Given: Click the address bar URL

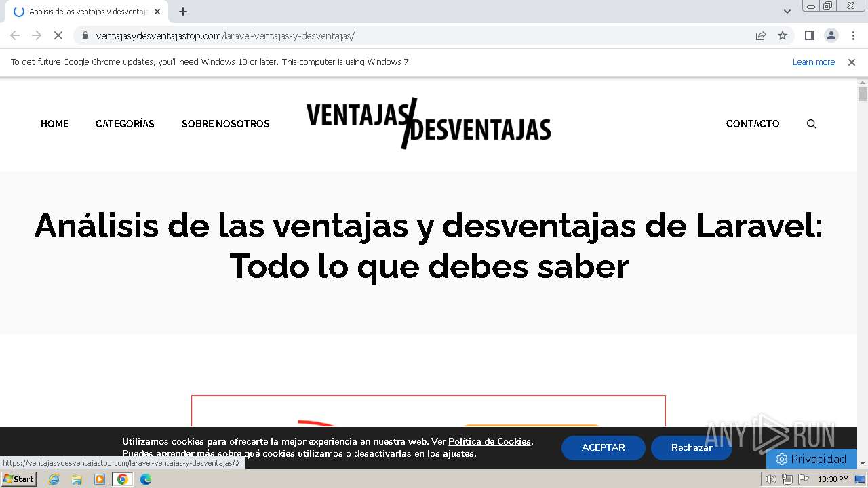Looking at the screenshot, I should coord(225,36).
